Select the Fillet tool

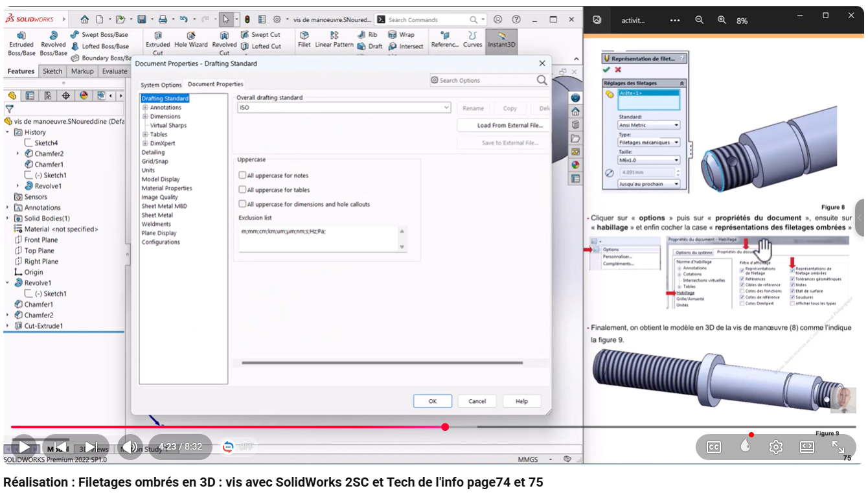304,40
